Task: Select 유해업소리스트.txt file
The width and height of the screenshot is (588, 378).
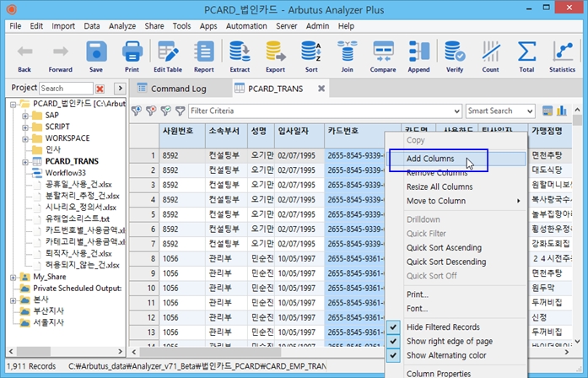Action: coord(78,219)
